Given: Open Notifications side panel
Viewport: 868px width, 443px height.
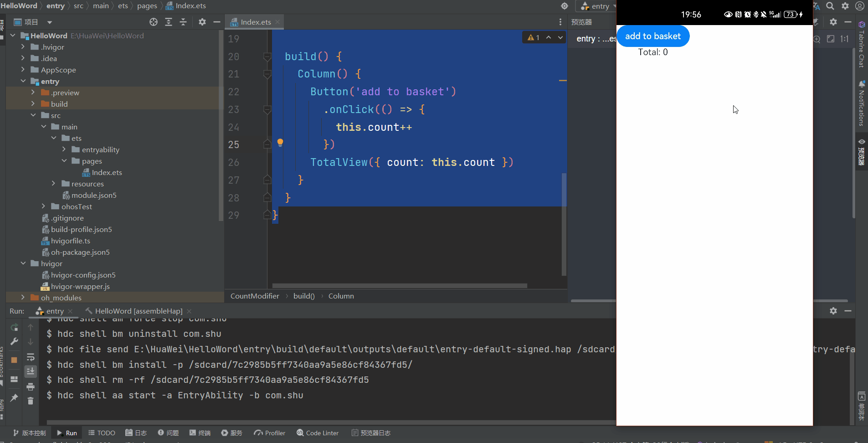Looking at the screenshot, I should click(x=861, y=104).
